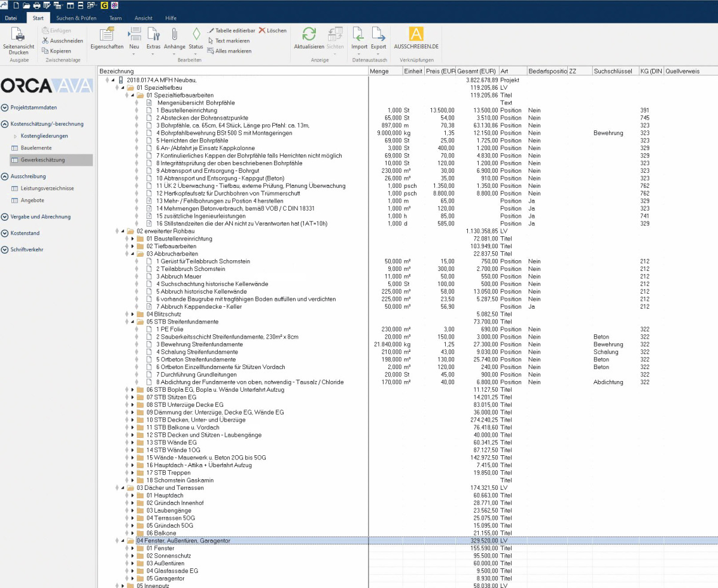Select the Start ribbon tab
Screen dimensions: 718x588
pyautogui.click(x=38, y=18)
